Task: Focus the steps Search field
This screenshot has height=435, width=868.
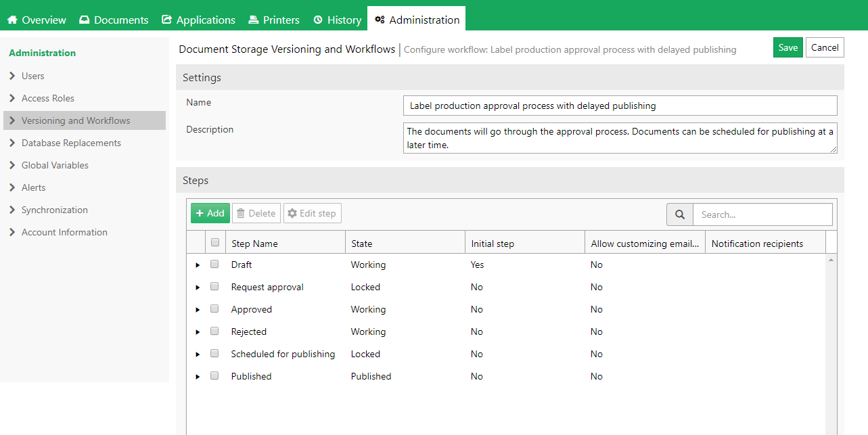Action: (762, 214)
